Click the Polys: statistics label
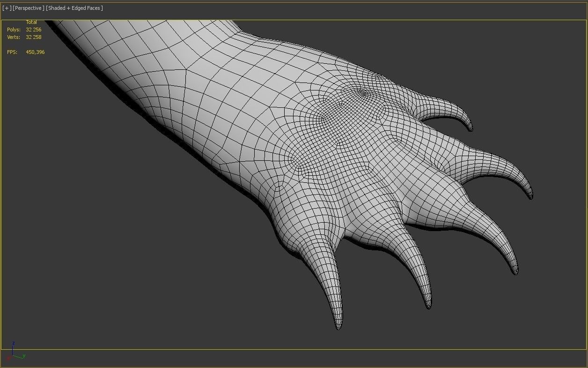Viewport: 588px width, 368px height. tap(14, 30)
